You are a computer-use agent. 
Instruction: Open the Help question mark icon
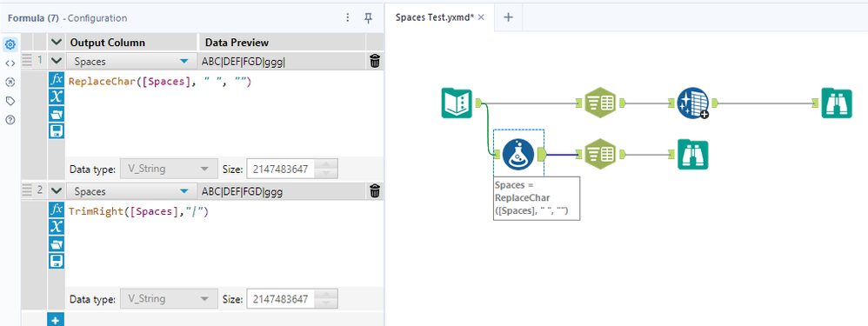tap(10, 120)
